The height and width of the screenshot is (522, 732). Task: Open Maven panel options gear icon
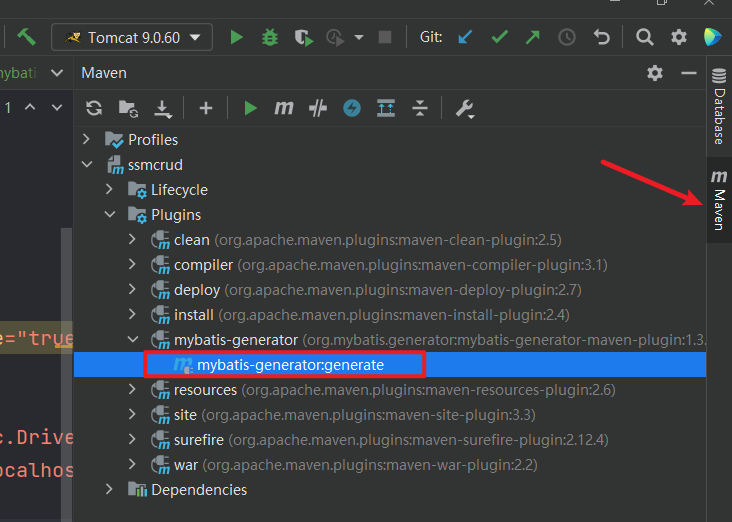(x=655, y=73)
